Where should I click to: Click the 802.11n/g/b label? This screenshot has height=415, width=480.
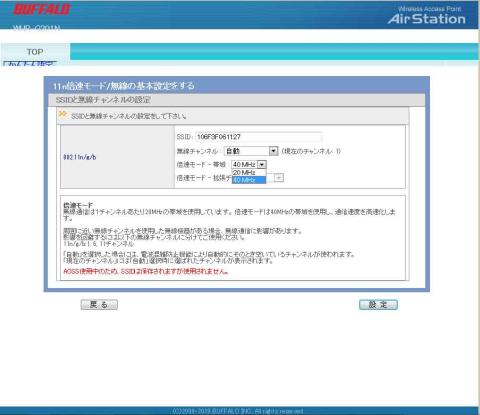click(x=80, y=157)
